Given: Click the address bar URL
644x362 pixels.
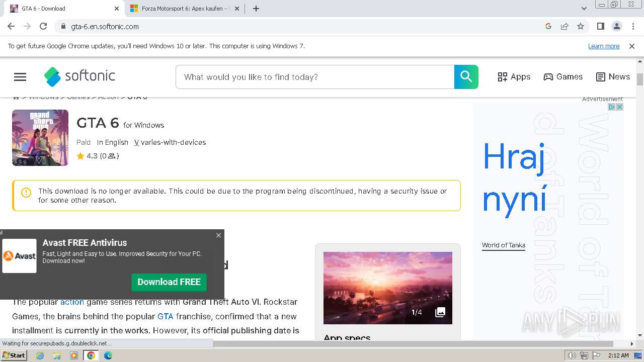Looking at the screenshot, I should coord(105,27).
